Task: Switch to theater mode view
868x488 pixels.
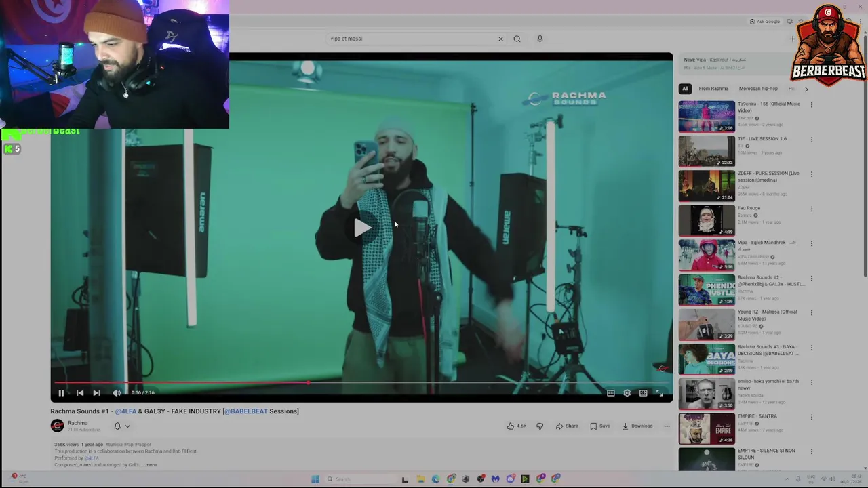Action: click(643, 392)
